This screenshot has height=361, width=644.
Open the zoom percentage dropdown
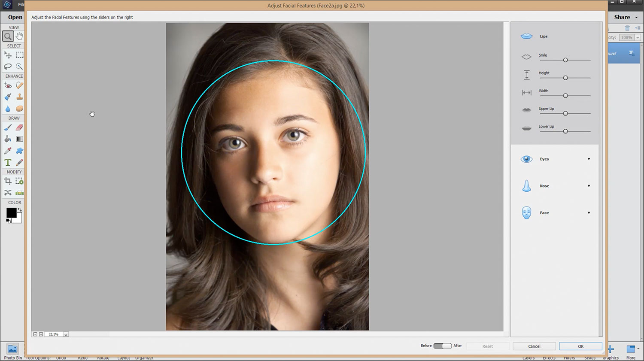tap(66, 334)
